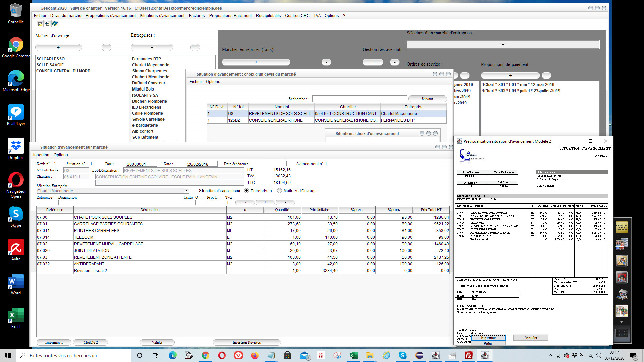Viewport: 644px width, 362px height.
Task: Click Annuler in the preview window
Action: (x=531, y=338)
